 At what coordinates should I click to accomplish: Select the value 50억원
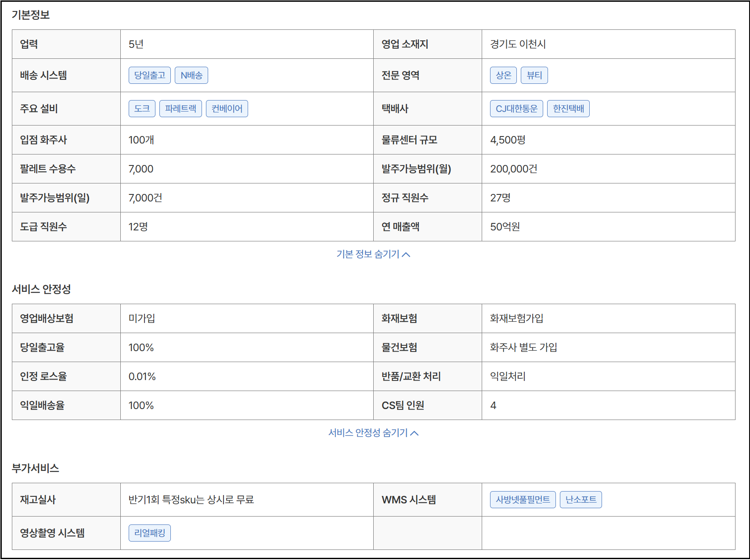tap(505, 227)
